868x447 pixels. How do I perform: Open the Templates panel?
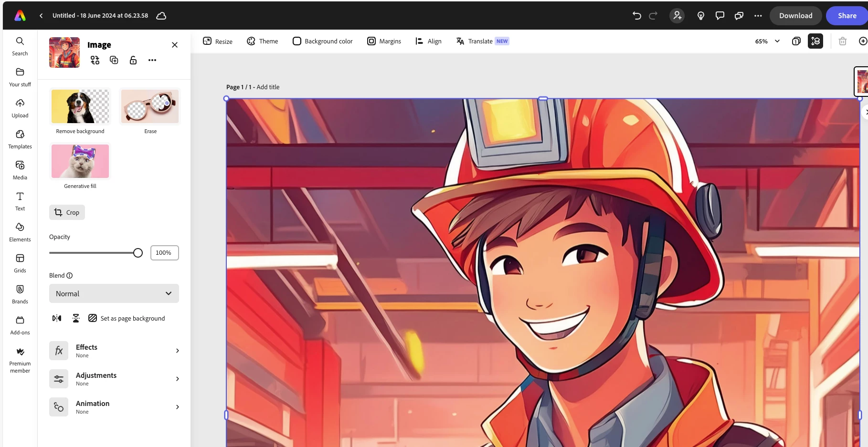click(x=20, y=139)
